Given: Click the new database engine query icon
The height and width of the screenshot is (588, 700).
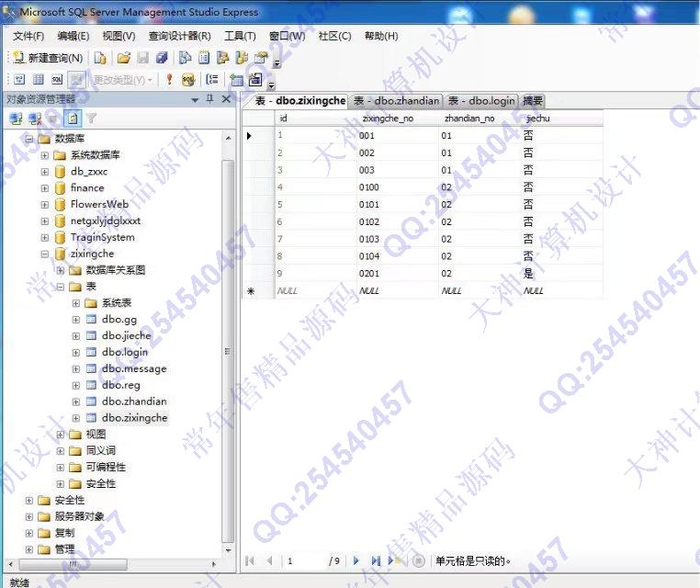Looking at the screenshot, I should [100, 58].
